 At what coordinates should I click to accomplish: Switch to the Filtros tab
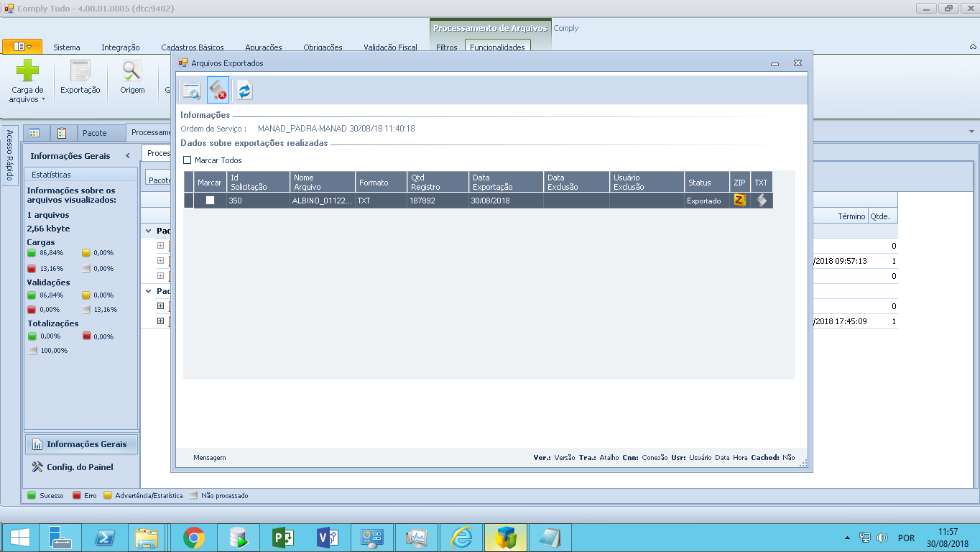pyautogui.click(x=446, y=47)
